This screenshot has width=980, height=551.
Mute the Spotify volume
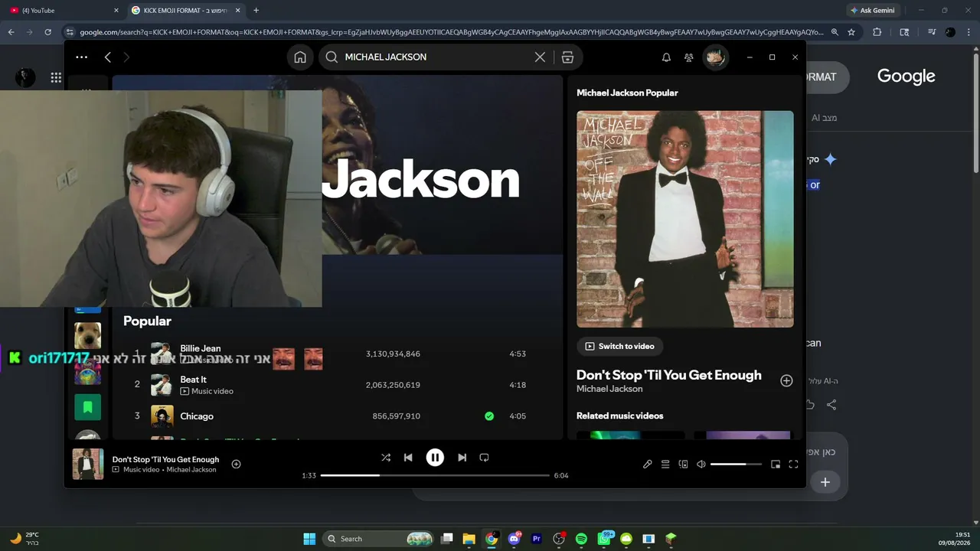point(701,465)
